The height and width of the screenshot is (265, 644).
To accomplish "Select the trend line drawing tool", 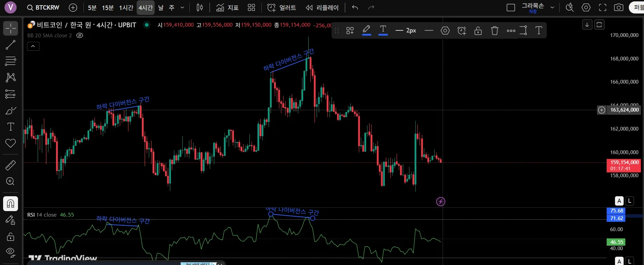I will click(10, 45).
